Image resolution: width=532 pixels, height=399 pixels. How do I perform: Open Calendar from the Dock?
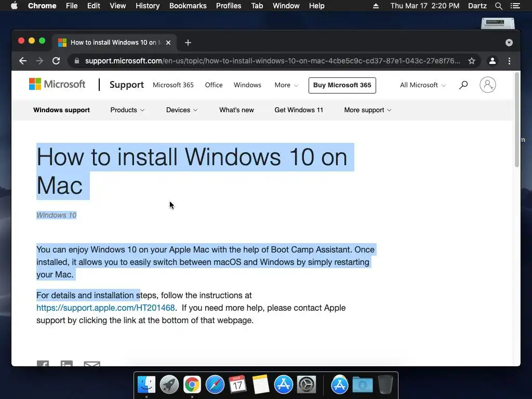pos(238,385)
